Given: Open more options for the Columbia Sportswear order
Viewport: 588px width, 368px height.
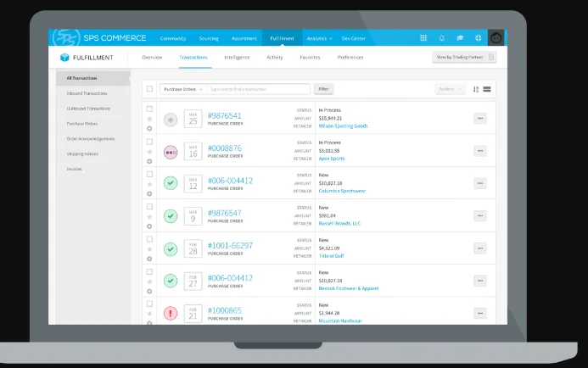Looking at the screenshot, I should click(480, 183).
